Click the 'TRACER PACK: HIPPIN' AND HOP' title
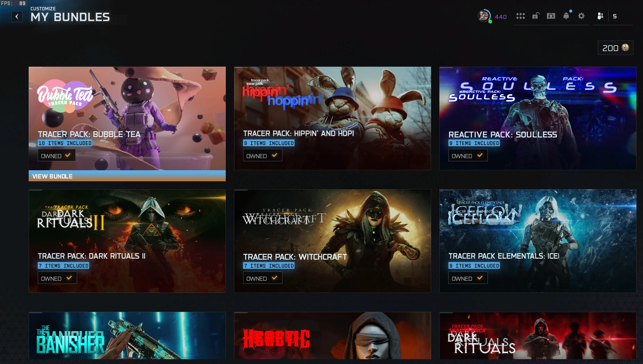The image size is (643, 364). click(x=298, y=133)
